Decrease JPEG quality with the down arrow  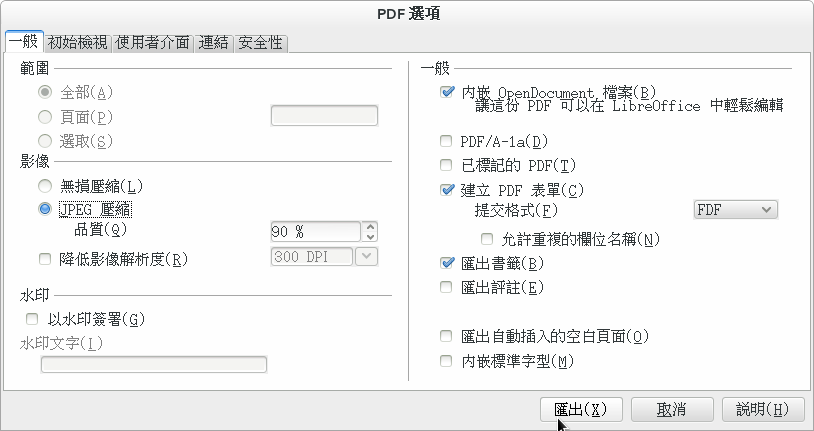(x=370, y=237)
